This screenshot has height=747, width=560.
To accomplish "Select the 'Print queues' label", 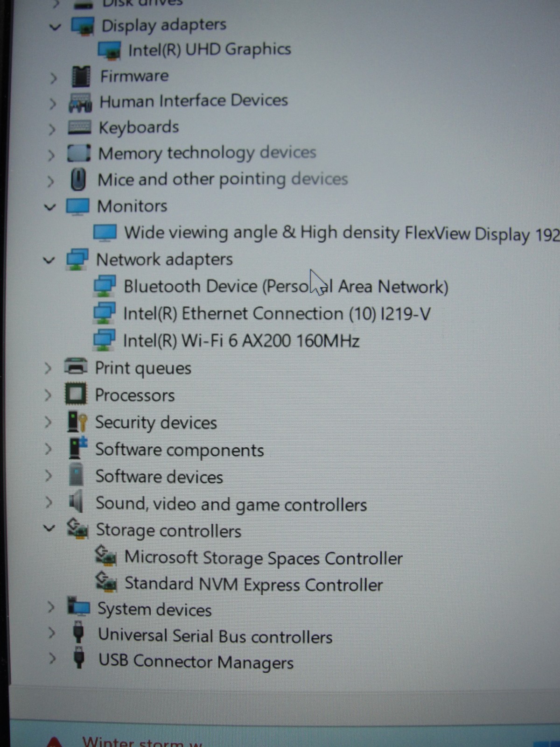I will pyautogui.click(x=143, y=369).
